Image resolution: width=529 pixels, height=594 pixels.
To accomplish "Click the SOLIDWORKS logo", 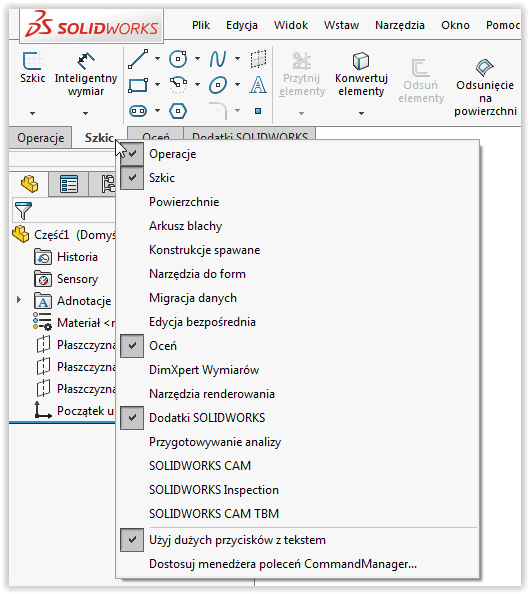I will 91,25.
